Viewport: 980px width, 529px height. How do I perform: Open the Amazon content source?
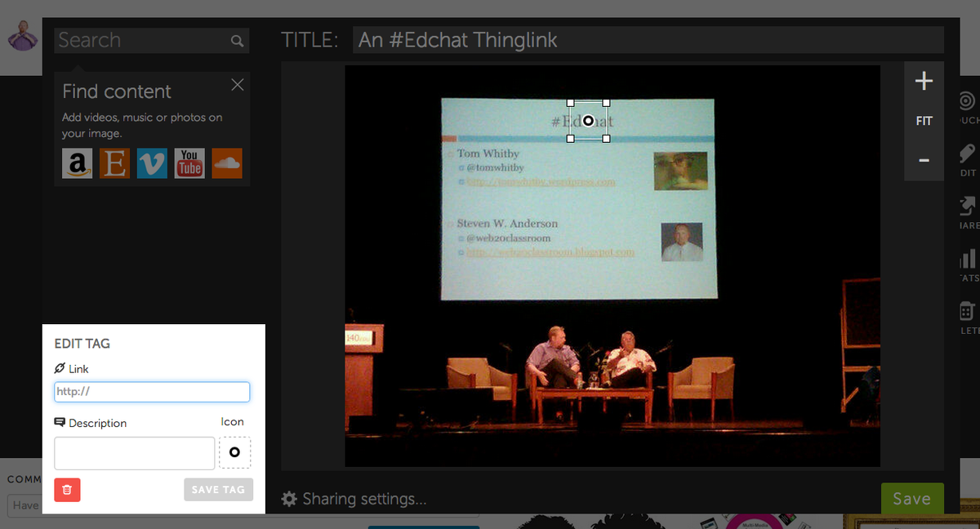coord(77,163)
